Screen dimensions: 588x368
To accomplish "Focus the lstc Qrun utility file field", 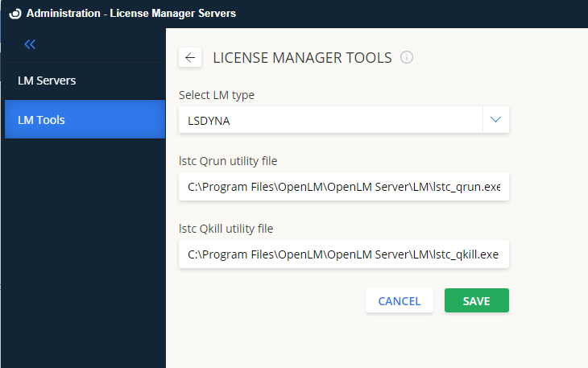I will (343, 187).
